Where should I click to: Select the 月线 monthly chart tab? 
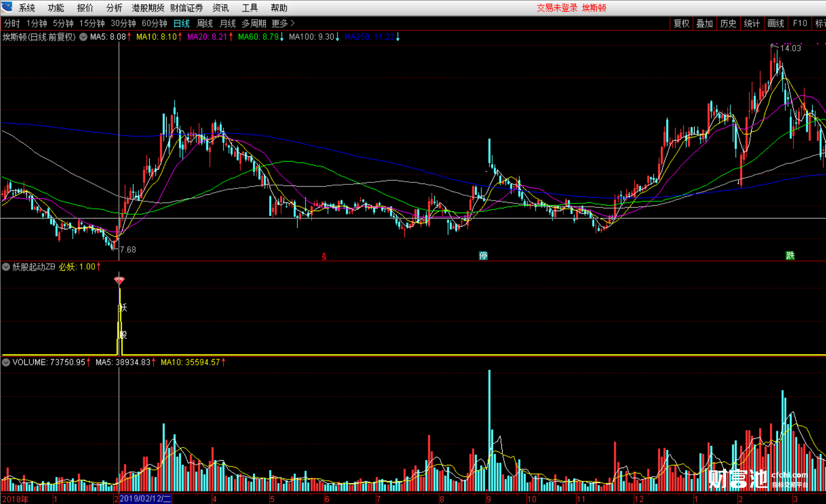tap(227, 23)
